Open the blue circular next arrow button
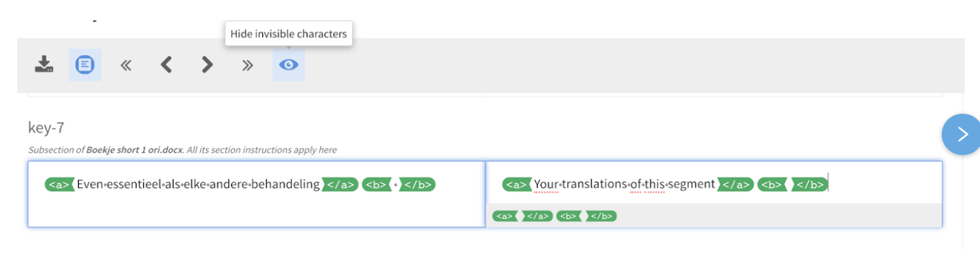Screen dimensions: 980x262 pos(961,134)
